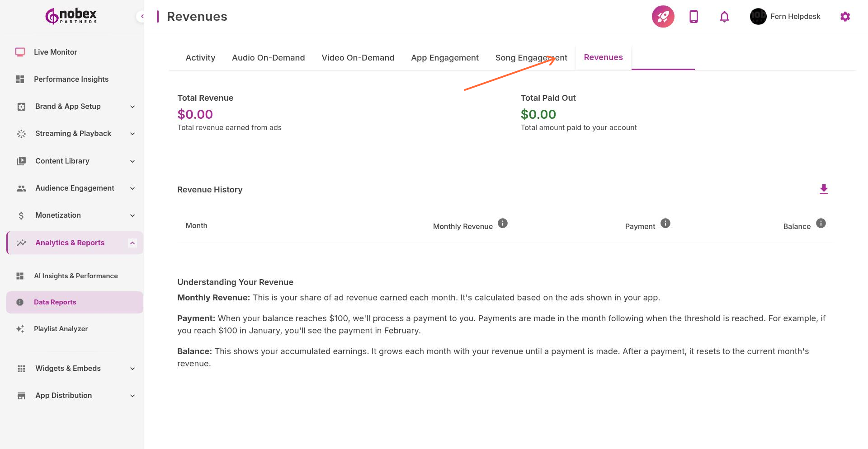Select Data Reports in the sidebar
This screenshot has height=449, width=868.
55,302
